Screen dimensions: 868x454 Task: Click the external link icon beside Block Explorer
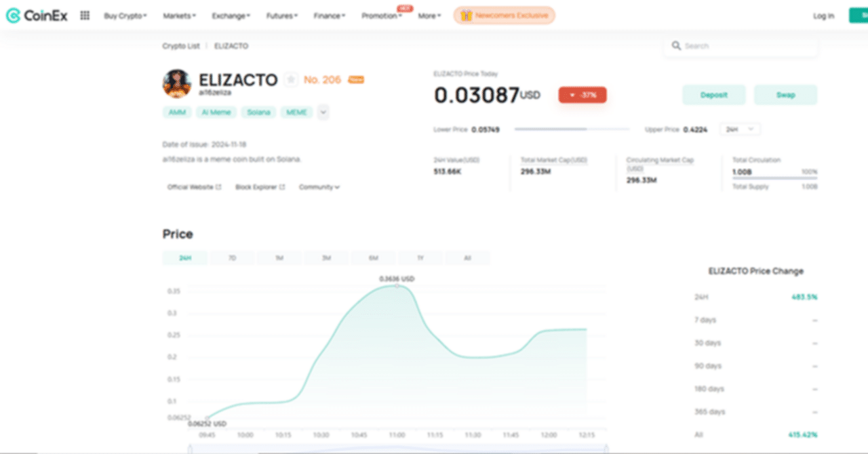(x=281, y=186)
